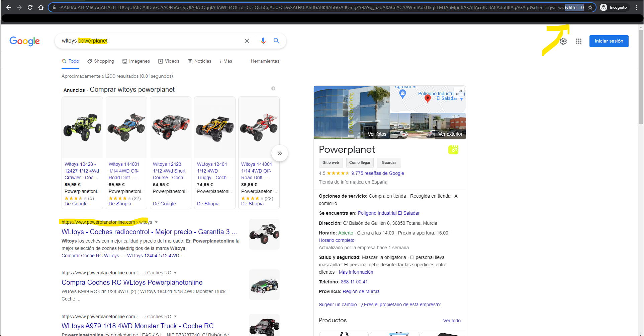This screenshot has width=644, height=336.
Task: Open Google settings gear icon
Action: [563, 41]
